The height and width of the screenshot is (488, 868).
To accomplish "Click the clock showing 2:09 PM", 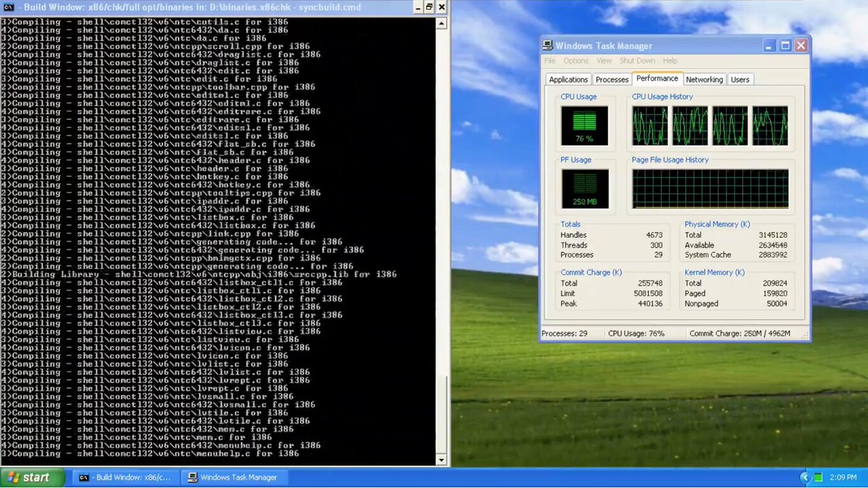I will point(845,477).
